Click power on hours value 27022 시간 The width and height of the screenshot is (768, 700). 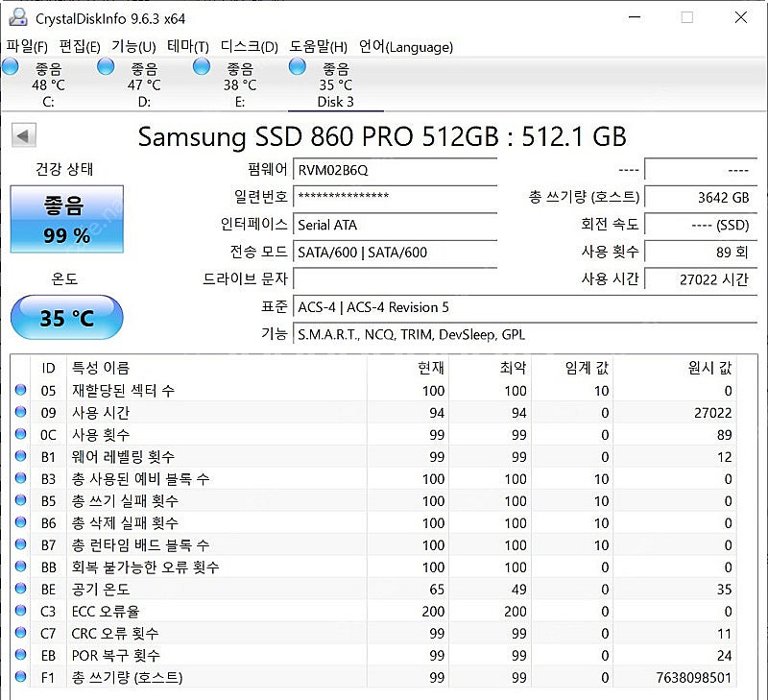point(701,279)
